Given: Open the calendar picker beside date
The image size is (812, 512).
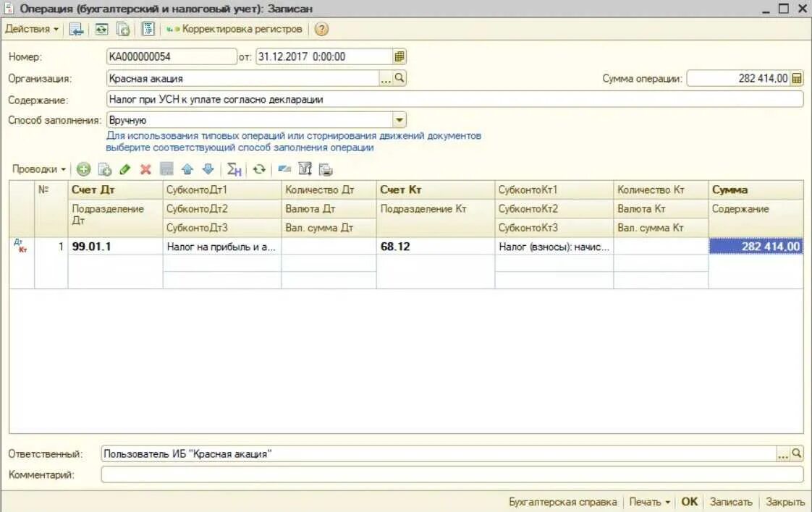Looking at the screenshot, I should tap(399, 56).
